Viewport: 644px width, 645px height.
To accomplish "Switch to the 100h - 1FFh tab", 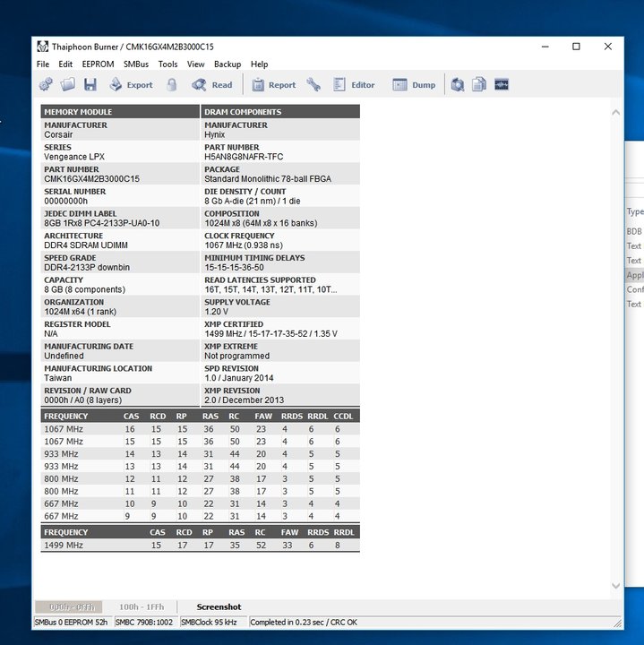I will point(142,606).
